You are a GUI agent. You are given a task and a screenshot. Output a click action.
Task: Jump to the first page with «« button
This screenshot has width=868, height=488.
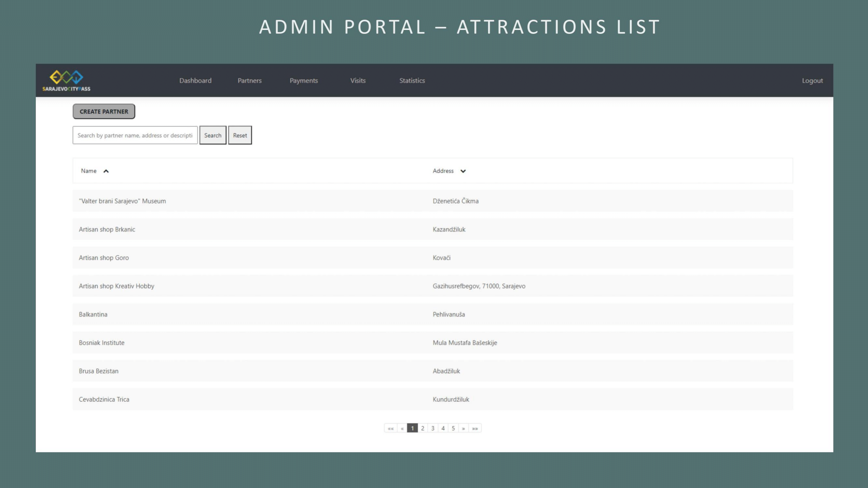tap(391, 428)
